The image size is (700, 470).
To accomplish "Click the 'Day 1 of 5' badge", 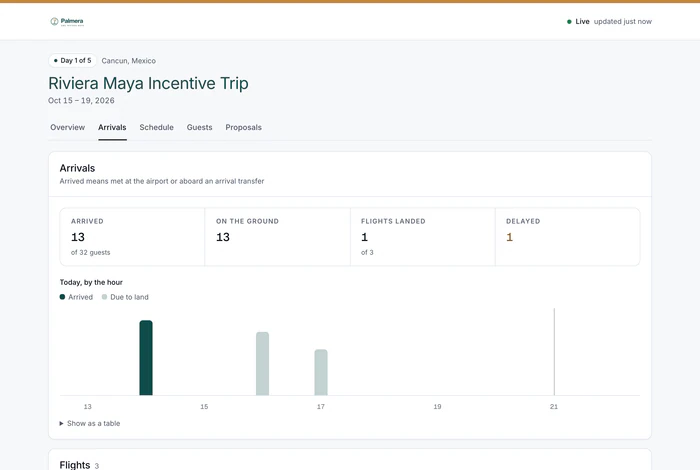I will coord(72,60).
